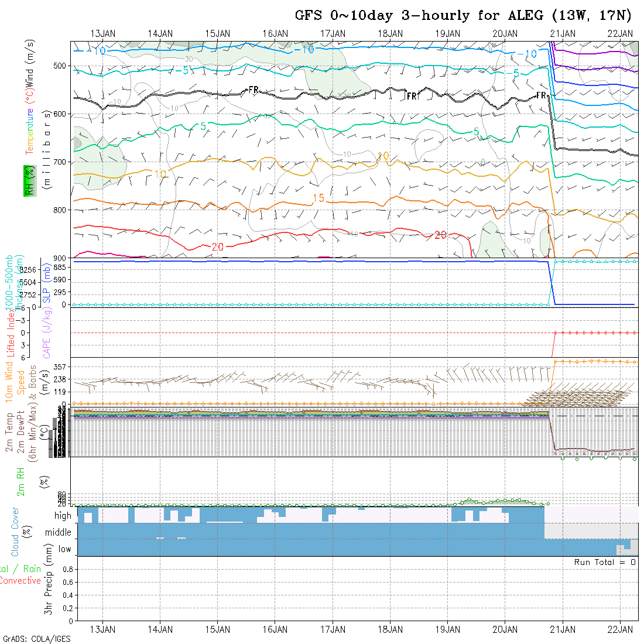This screenshot has height=644, width=644.
Task: Click the 'Run Total = 0' precipitation text
Action: [605, 562]
